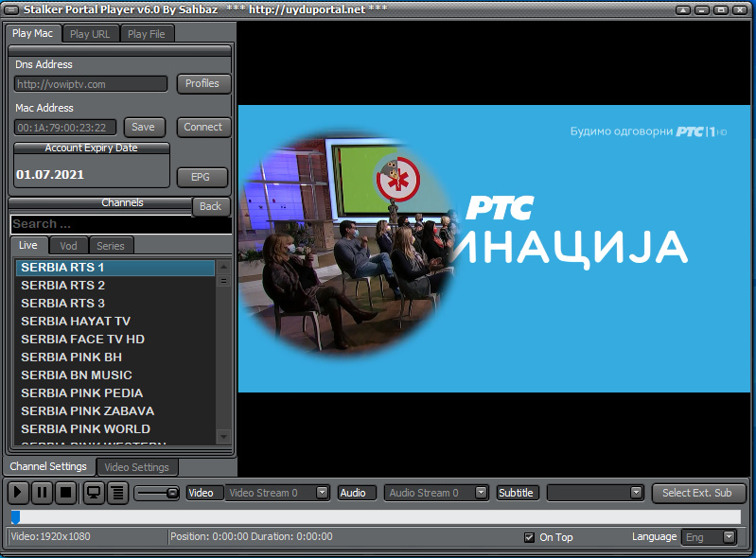Viewport: 756px width, 558px height.
Task: Click the channel list scrollbar thumb
Action: point(223,281)
